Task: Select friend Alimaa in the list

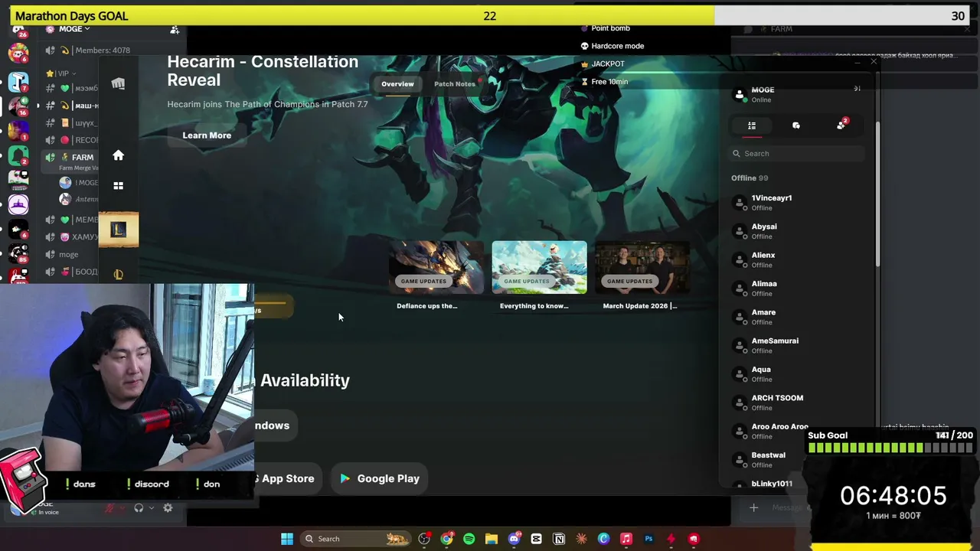Action: 796,289
